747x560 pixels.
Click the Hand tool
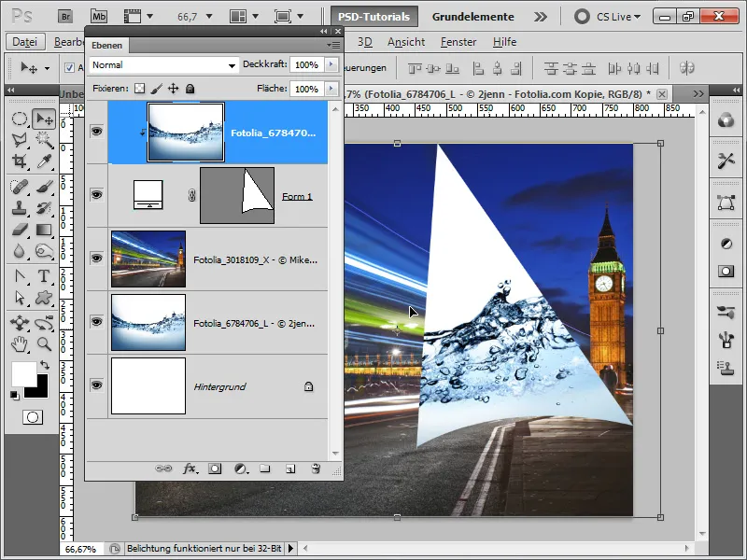click(x=20, y=344)
